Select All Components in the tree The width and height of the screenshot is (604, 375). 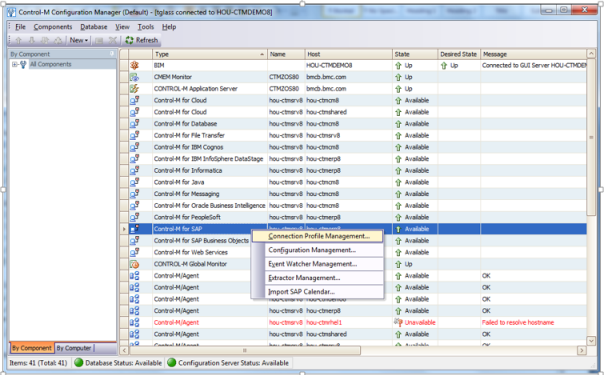click(x=50, y=64)
